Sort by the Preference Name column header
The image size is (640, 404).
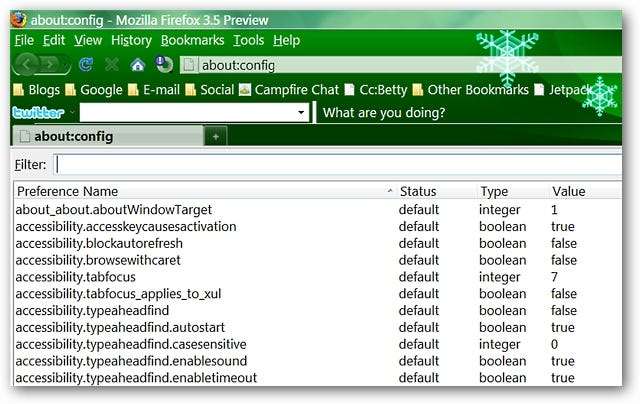204,191
